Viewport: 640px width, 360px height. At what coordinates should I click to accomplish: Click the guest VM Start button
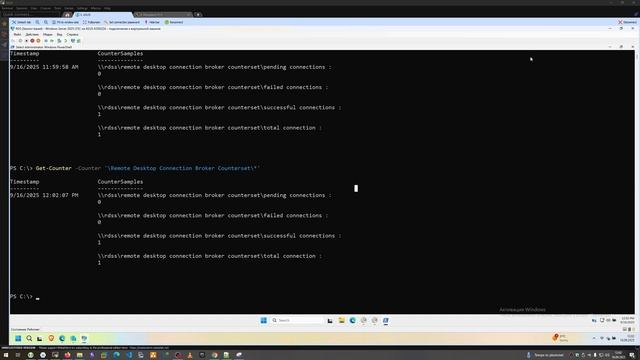tap(264, 320)
